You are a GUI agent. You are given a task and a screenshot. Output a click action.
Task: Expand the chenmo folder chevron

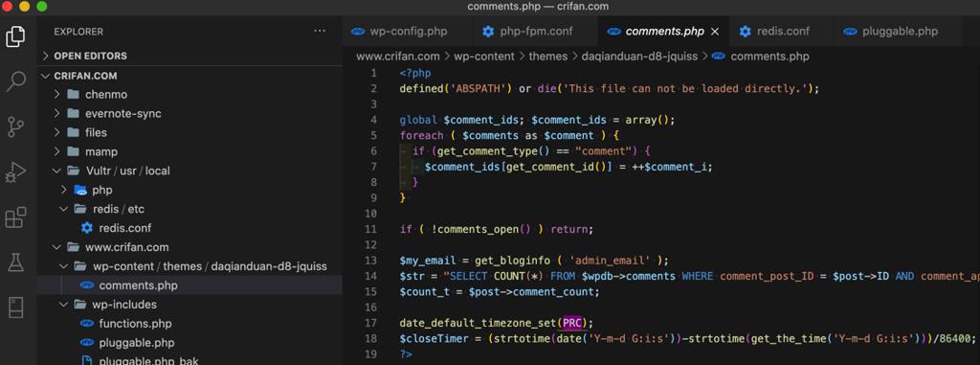pyautogui.click(x=56, y=95)
